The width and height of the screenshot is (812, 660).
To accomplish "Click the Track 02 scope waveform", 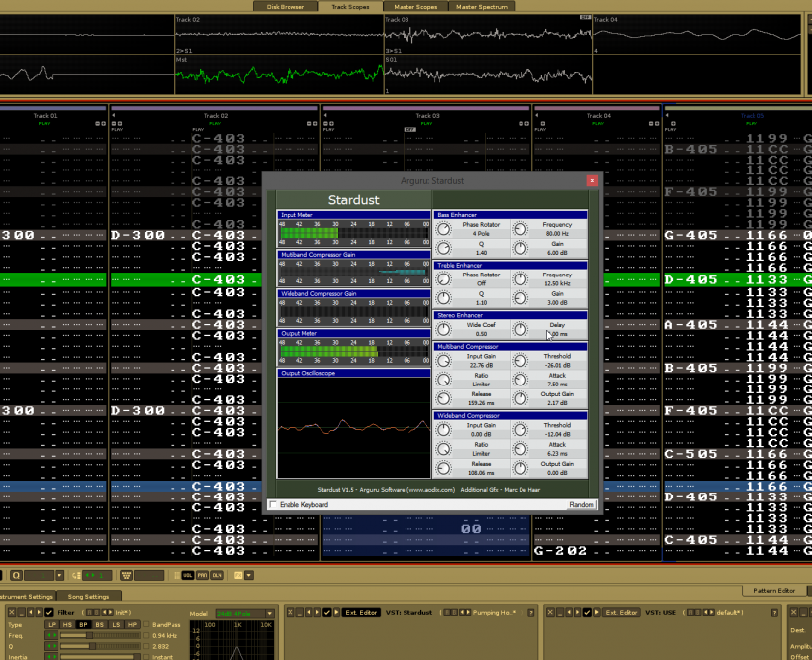I will pyautogui.click(x=280, y=34).
